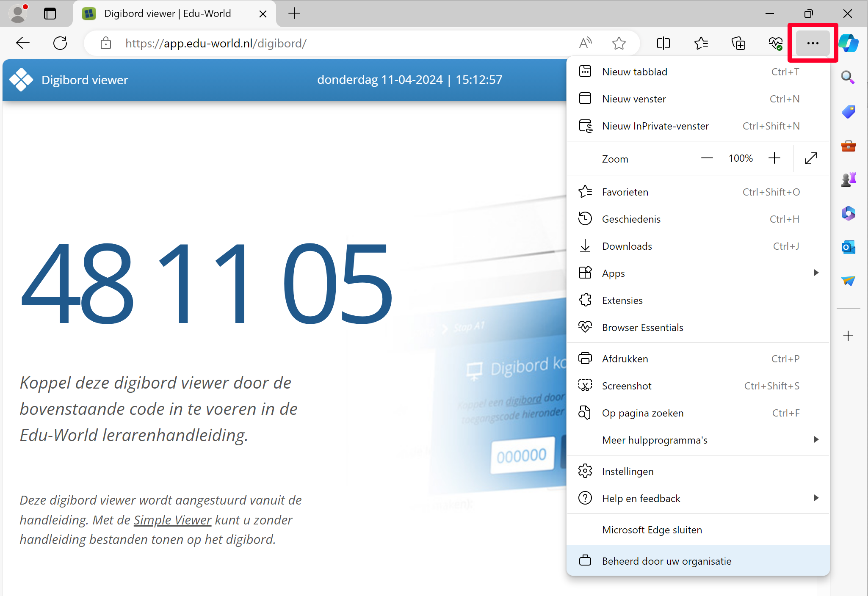Open Outlook from the sidebar
868x596 pixels.
[x=848, y=247]
